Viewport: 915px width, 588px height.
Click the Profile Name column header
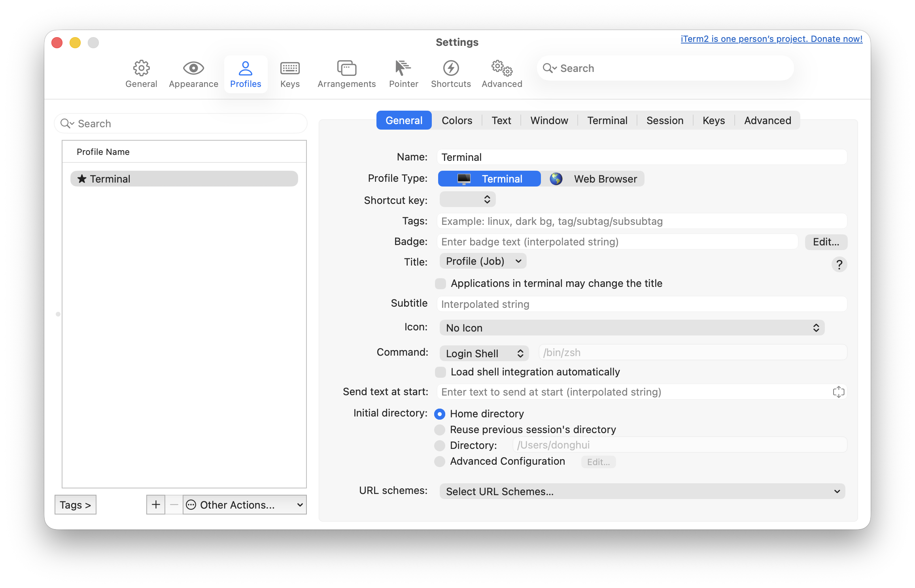[184, 152]
